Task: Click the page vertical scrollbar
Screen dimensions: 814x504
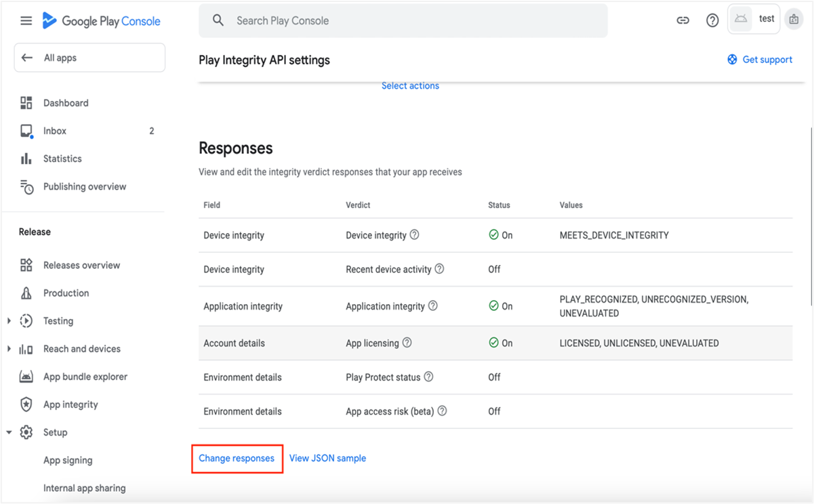Action: click(x=810, y=217)
